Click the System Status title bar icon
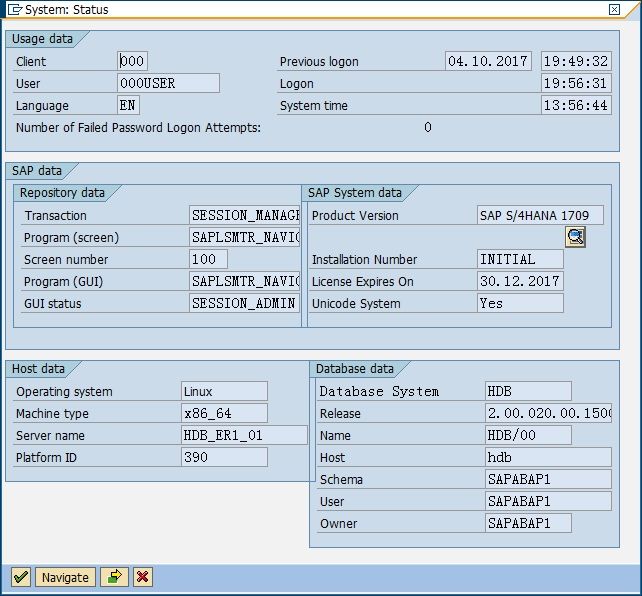642x596 pixels. tap(13, 9)
